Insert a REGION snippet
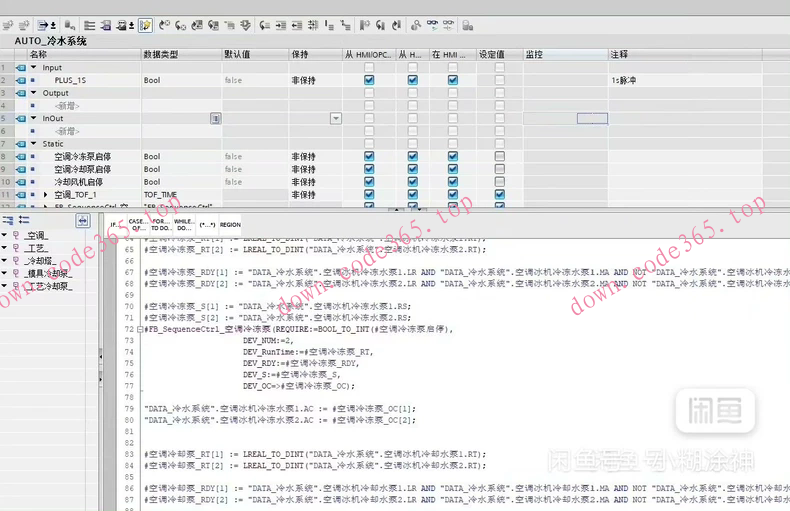790x511 pixels. (230, 225)
